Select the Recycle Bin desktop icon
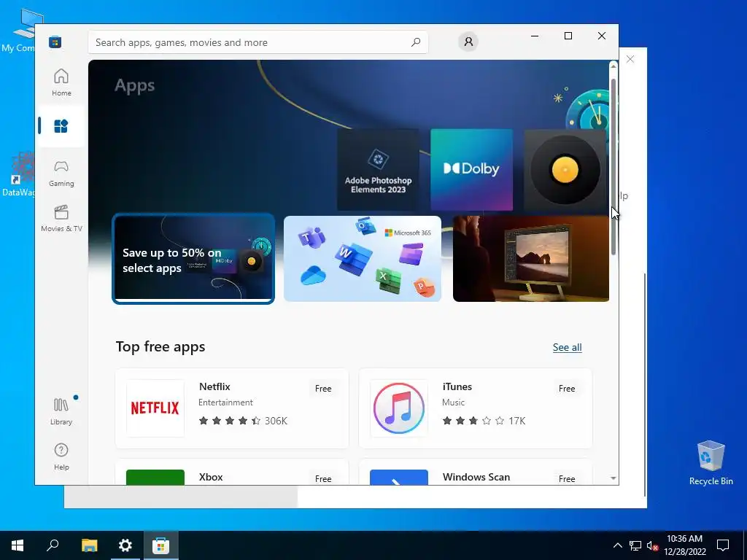This screenshot has width=747, height=560. click(711, 462)
